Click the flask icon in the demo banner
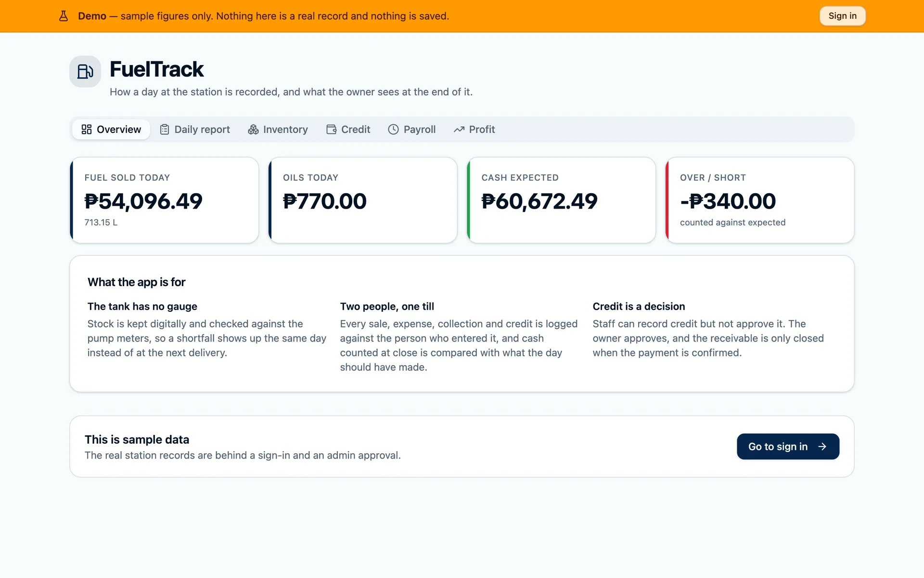924x578 pixels. pos(64,16)
